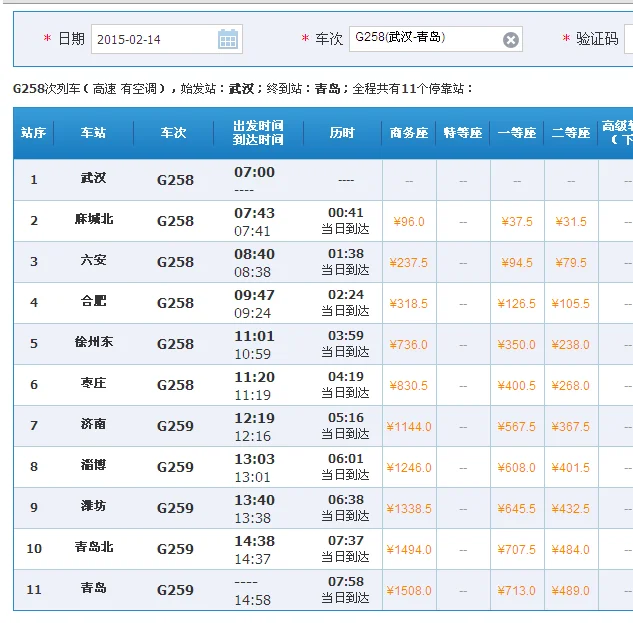Click first class price ¥713.0
This screenshot has height=623, width=633.
pyautogui.click(x=517, y=591)
